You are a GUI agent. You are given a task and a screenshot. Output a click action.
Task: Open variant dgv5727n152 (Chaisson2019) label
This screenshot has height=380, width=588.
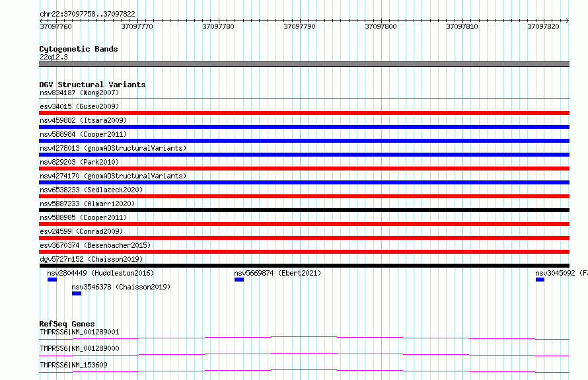tap(91, 259)
